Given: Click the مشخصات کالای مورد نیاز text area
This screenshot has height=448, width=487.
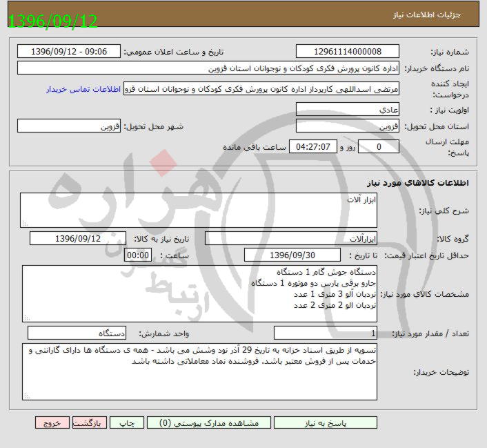Looking at the screenshot, I should click(x=200, y=294).
